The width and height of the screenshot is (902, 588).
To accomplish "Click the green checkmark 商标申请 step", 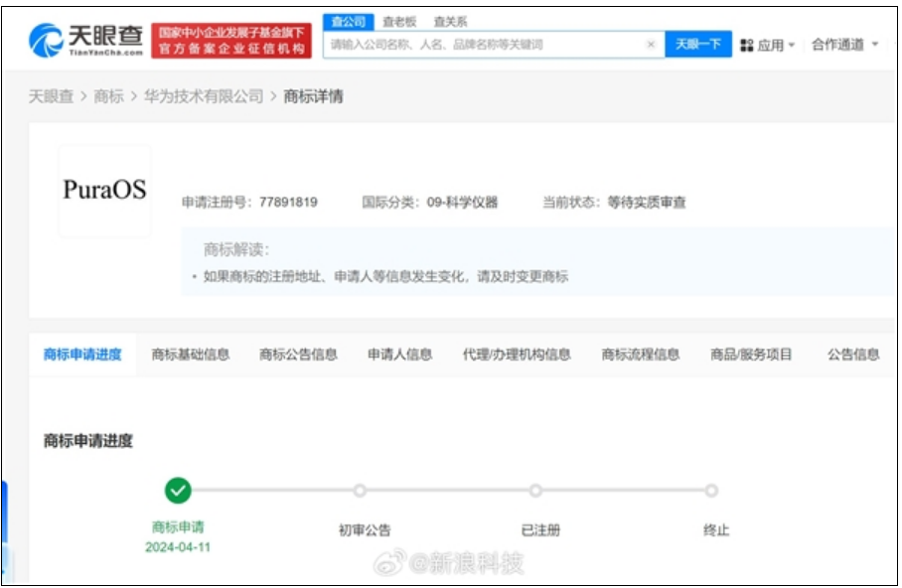I will pyautogui.click(x=178, y=491).
